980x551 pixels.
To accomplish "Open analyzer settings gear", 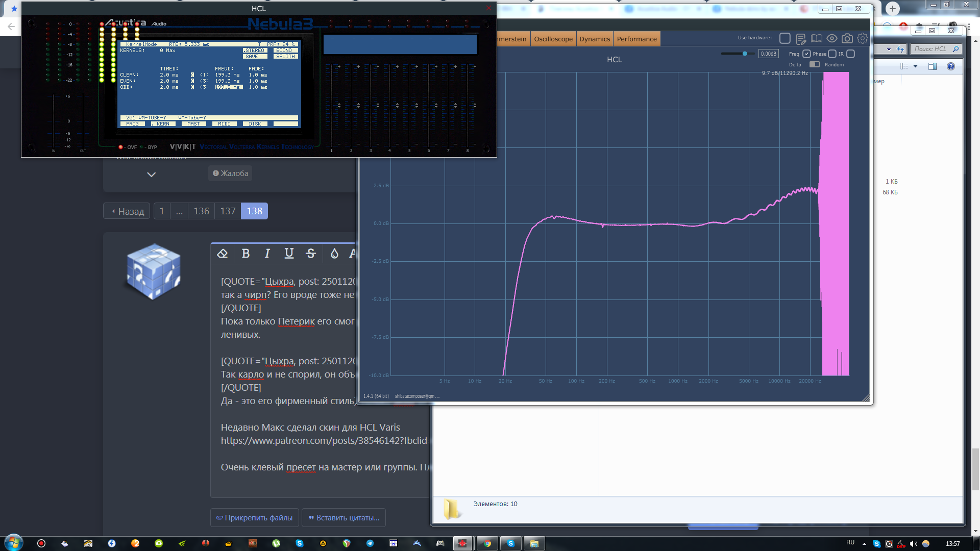I will point(863,39).
